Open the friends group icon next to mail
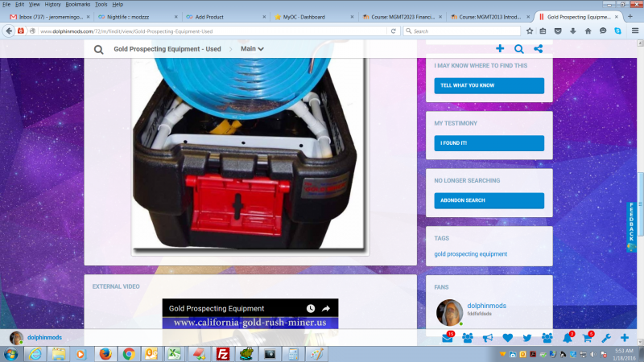This screenshot has height=362, width=644. click(x=468, y=338)
